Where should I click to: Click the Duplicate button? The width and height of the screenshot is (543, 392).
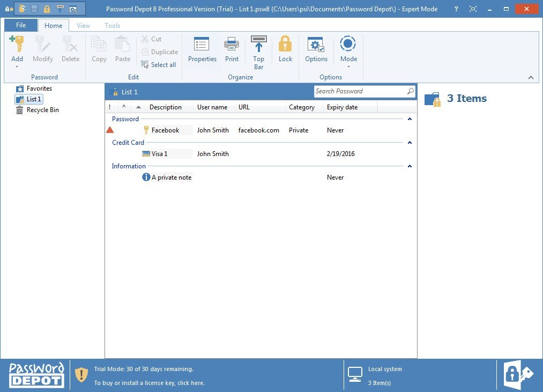coord(160,51)
